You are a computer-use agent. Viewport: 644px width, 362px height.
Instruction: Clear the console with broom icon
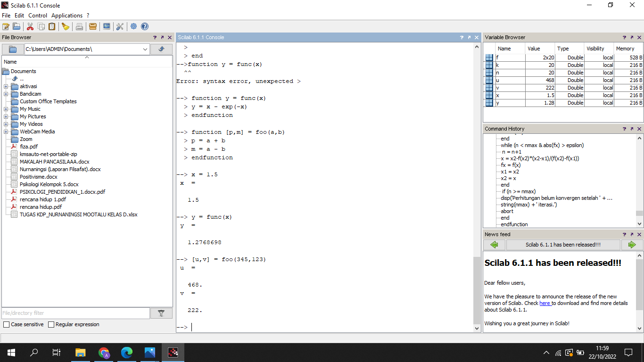click(66, 26)
